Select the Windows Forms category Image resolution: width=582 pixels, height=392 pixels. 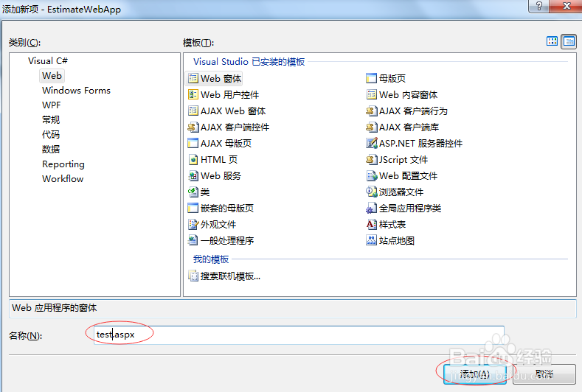(76, 91)
